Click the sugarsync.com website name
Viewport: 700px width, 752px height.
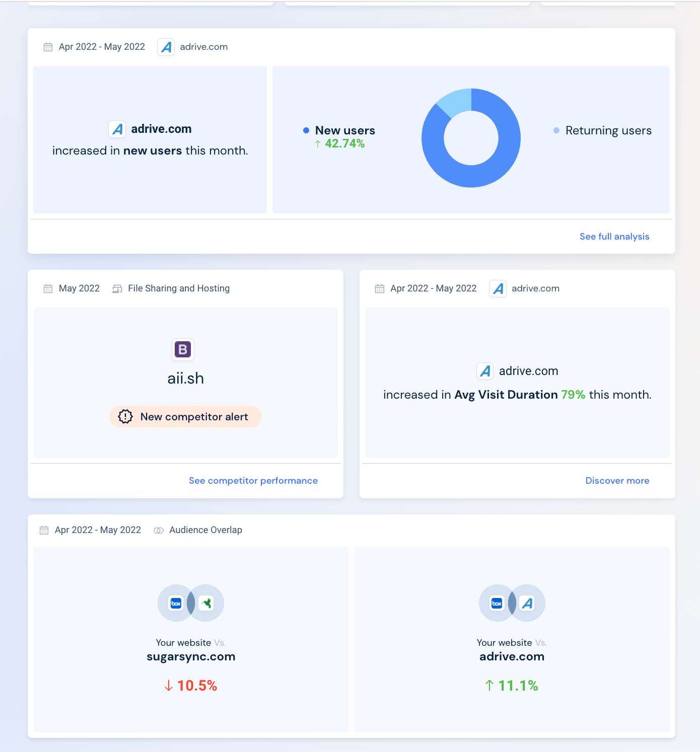(x=191, y=657)
